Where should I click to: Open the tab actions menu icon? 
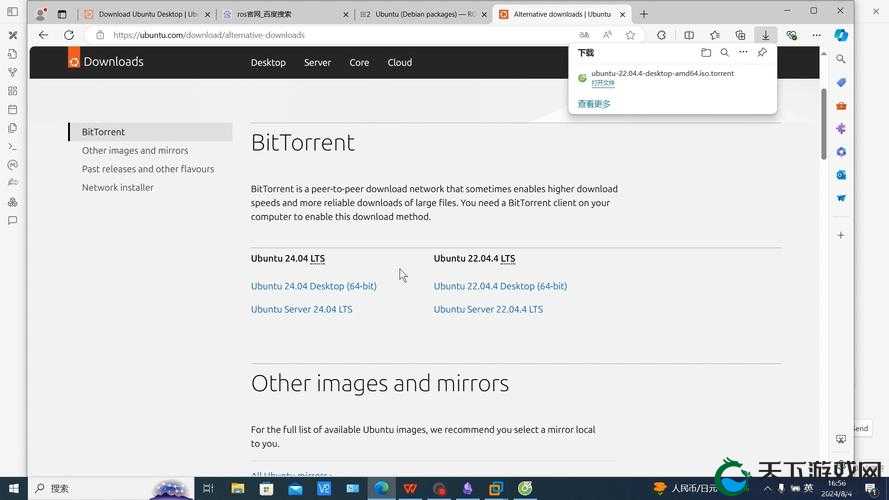[x=62, y=14]
